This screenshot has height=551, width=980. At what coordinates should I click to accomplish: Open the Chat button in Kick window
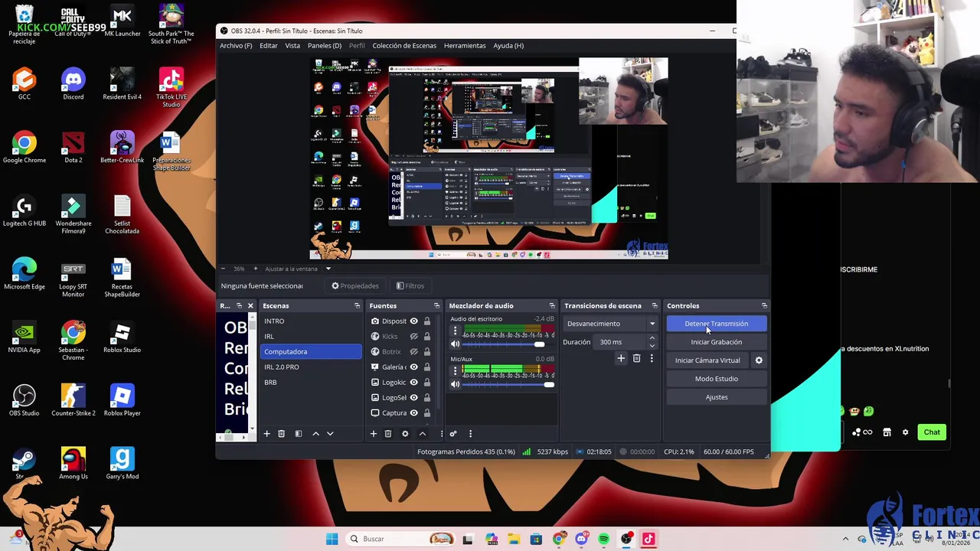point(932,432)
